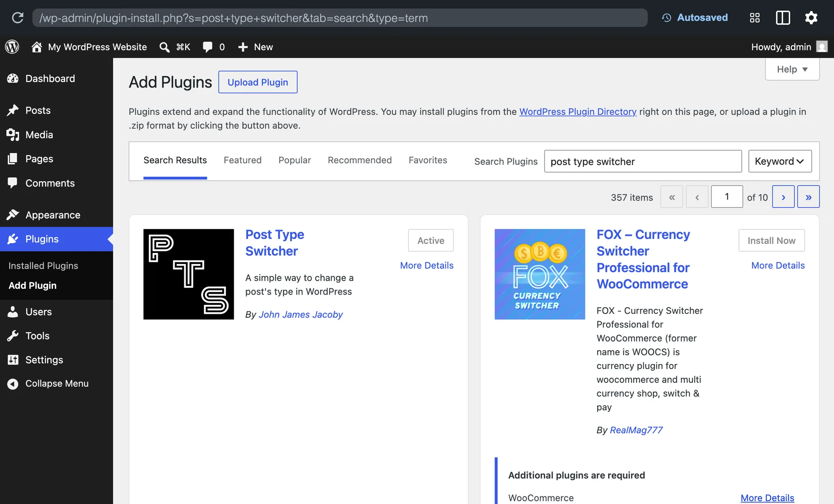Click the Appearance paintbrush icon
The image size is (834, 504).
pyautogui.click(x=13, y=215)
